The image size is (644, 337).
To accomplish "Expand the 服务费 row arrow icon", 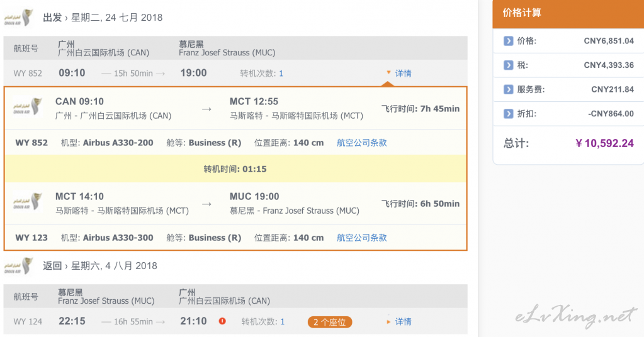I will (508, 89).
